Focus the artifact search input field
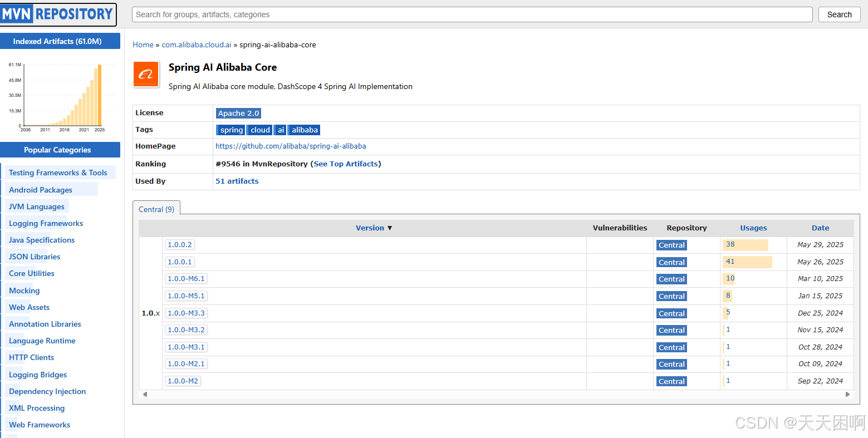The image size is (868, 438). pyautogui.click(x=472, y=14)
